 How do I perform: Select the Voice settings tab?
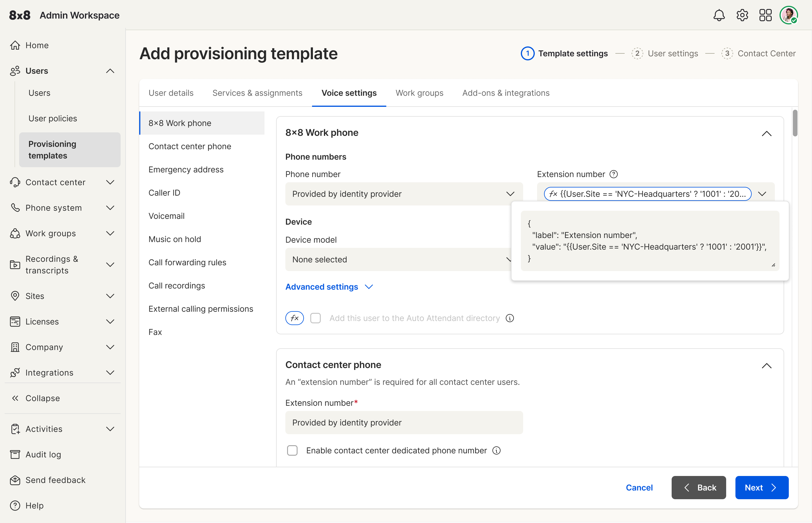tap(349, 93)
